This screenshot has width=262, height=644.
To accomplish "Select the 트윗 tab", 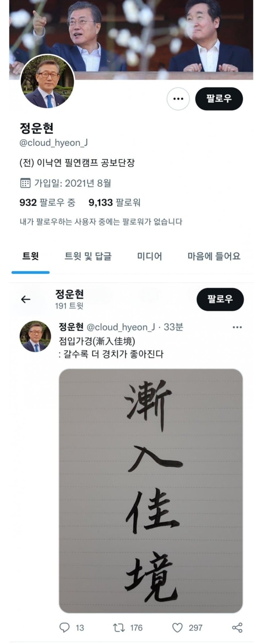I will tap(30, 256).
